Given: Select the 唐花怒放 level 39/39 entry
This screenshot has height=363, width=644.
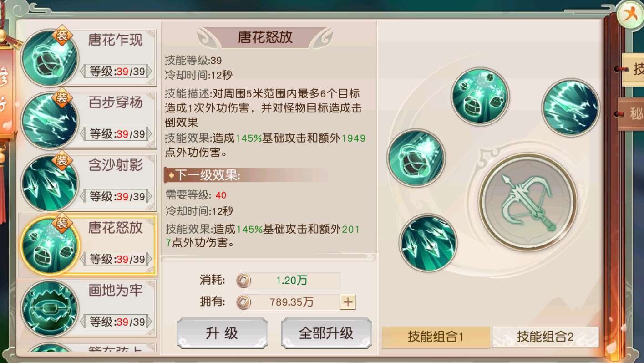Looking at the screenshot, I should coord(87,246).
